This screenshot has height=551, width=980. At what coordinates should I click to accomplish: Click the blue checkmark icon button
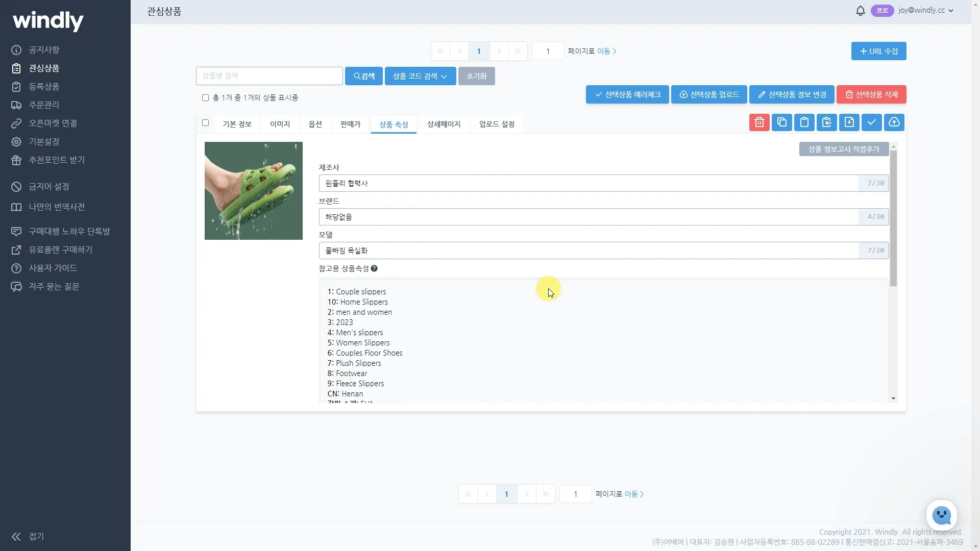click(871, 122)
